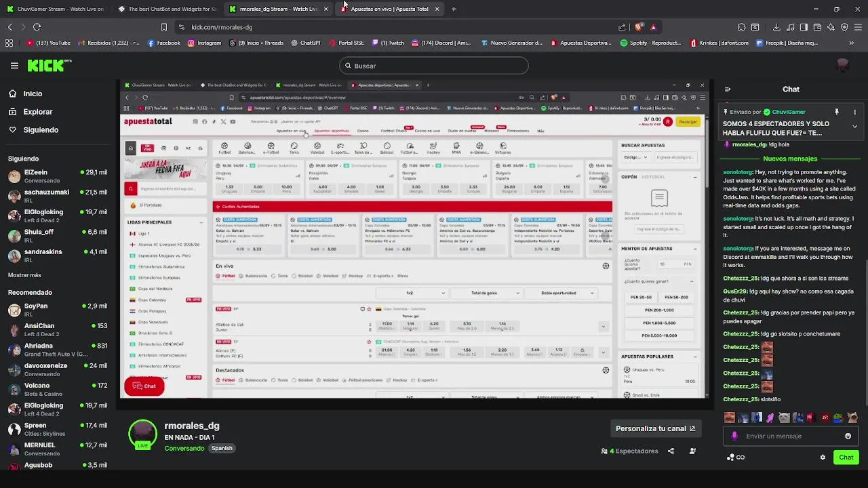
Task: Show more bookmarks chevron
Action: 852,43
